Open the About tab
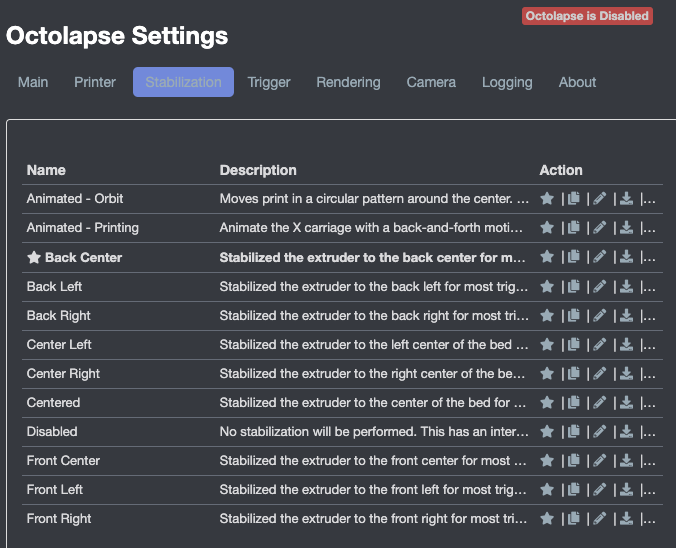The width and height of the screenshot is (676, 548). click(577, 82)
